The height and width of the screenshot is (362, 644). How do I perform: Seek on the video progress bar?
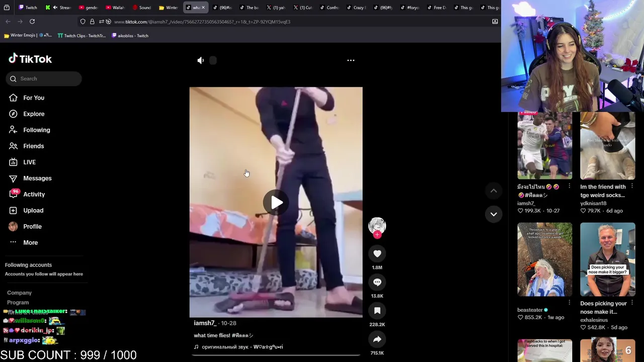pos(276,355)
